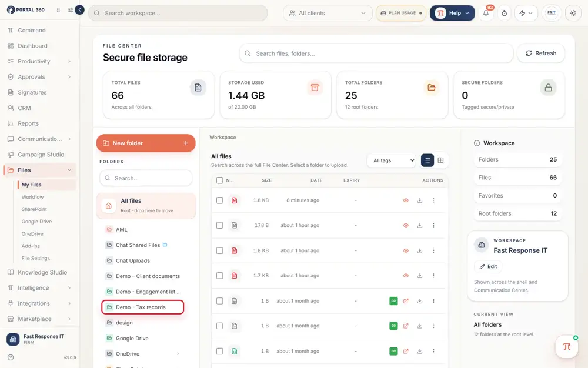The image size is (588, 368).
Task: Click the Total Files document icon
Action: [198, 88]
